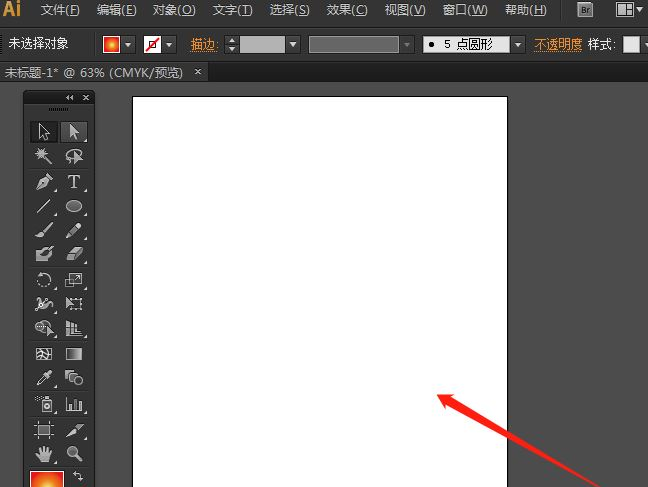Image resolution: width=648 pixels, height=487 pixels.
Task: Adjust the stroke weight stepper arrows
Action: point(232,44)
